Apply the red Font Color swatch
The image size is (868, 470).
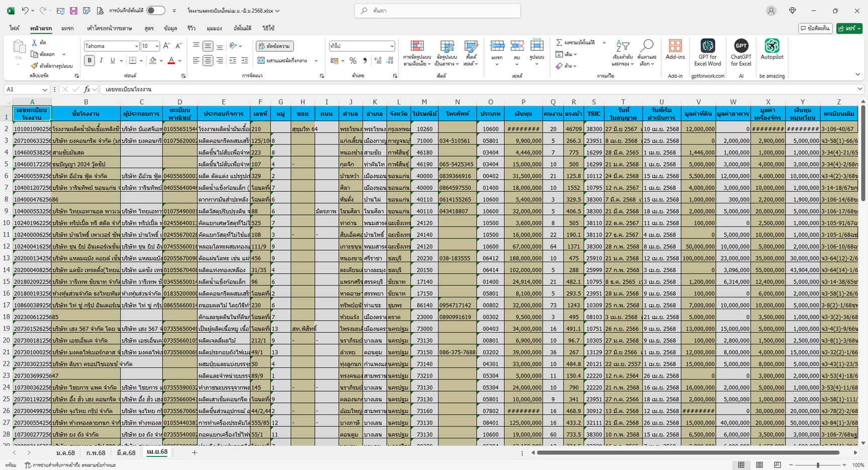(171, 61)
